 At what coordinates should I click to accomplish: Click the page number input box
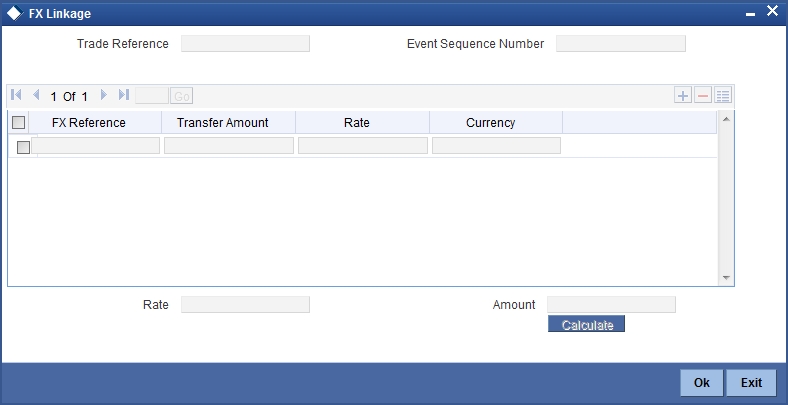152,95
